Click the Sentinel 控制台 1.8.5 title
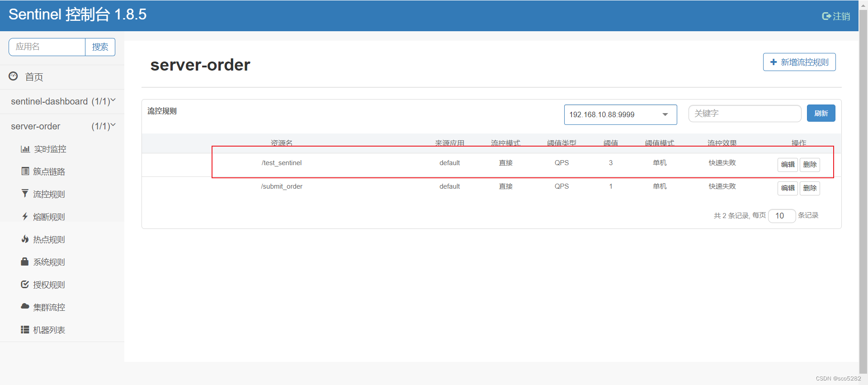868x385 pixels. (x=77, y=14)
